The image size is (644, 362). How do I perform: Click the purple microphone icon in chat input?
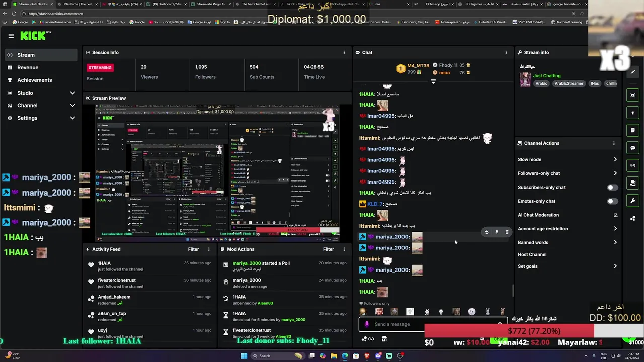[367, 324]
